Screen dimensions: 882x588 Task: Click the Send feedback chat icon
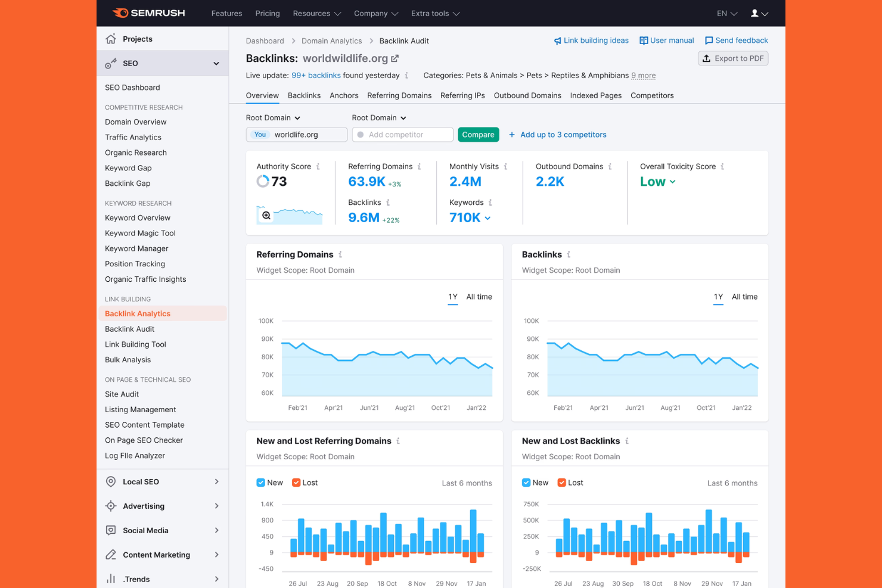(x=709, y=41)
